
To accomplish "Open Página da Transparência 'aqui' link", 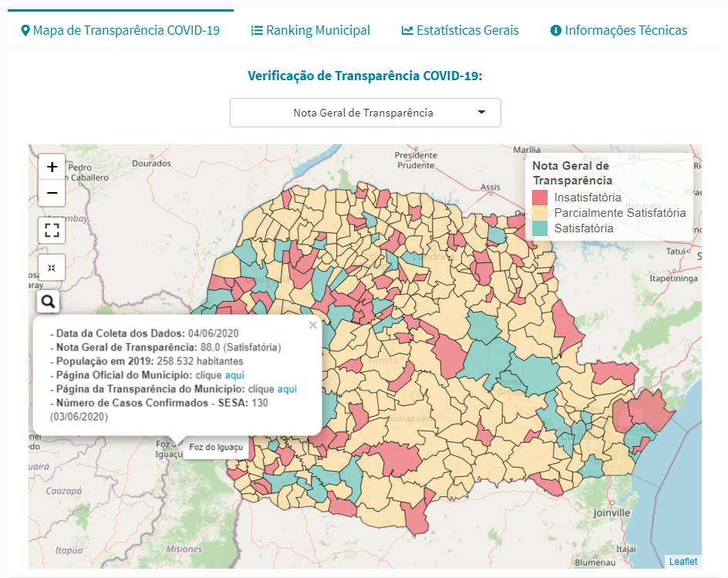I will click(287, 389).
